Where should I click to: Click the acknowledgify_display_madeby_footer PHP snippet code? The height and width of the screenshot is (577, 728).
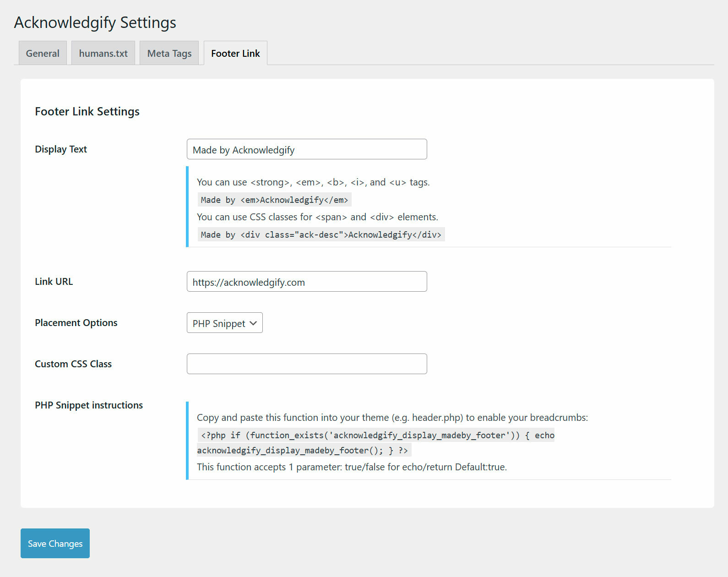[375, 443]
